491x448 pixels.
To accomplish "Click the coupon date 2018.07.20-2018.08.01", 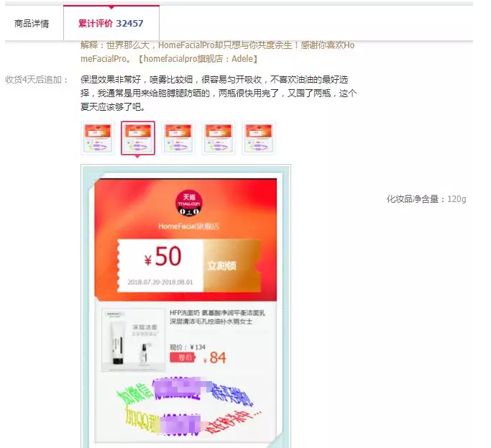I will (160, 282).
